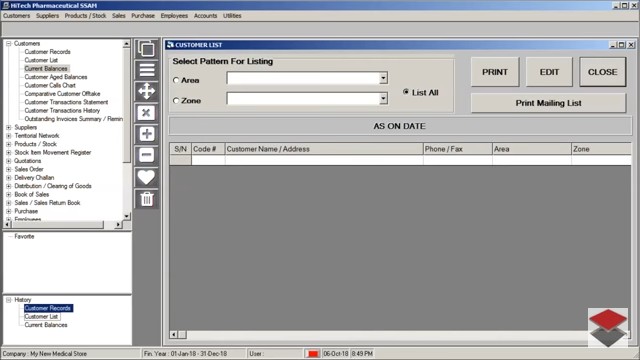Viewport: 640px width, 360px height.
Task: Click the AS ON DATE bar
Action: [x=400, y=126]
